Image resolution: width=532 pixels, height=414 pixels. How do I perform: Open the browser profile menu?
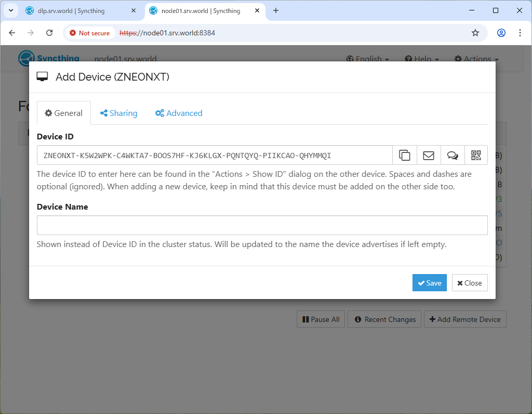click(x=501, y=33)
